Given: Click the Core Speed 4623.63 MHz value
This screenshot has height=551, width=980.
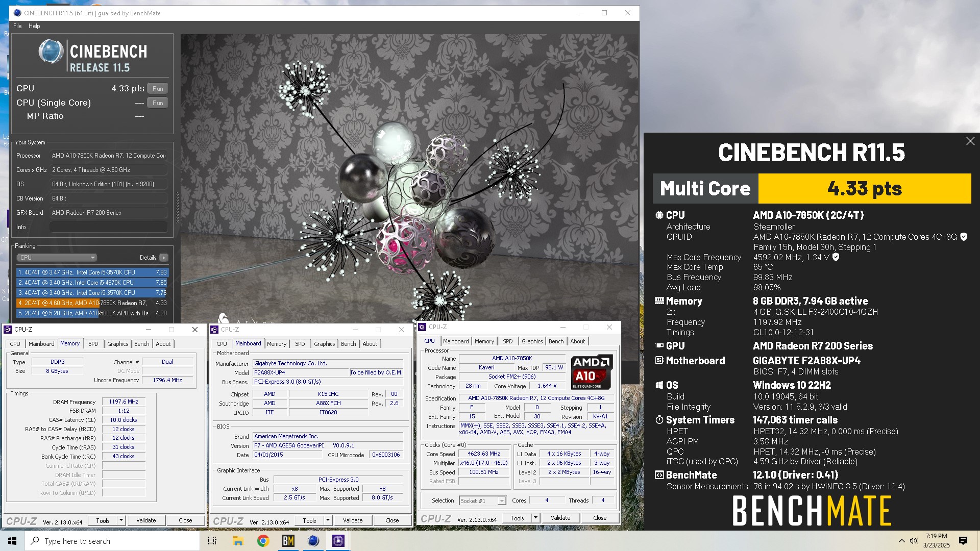Looking at the screenshot, I should pos(484,454).
